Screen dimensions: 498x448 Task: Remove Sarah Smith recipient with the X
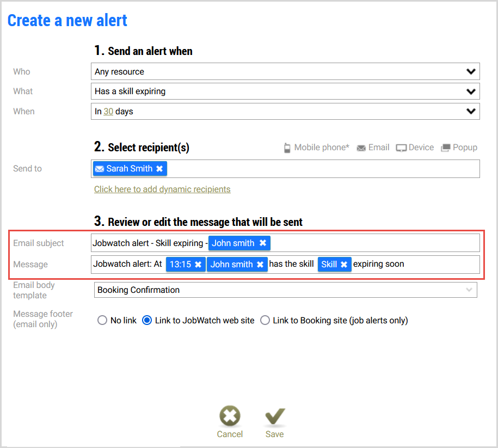(x=159, y=169)
